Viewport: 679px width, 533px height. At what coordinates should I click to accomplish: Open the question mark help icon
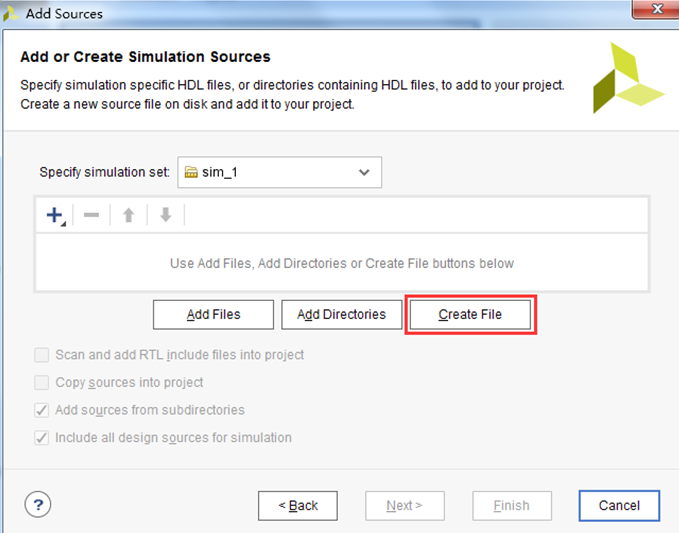[38, 504]
